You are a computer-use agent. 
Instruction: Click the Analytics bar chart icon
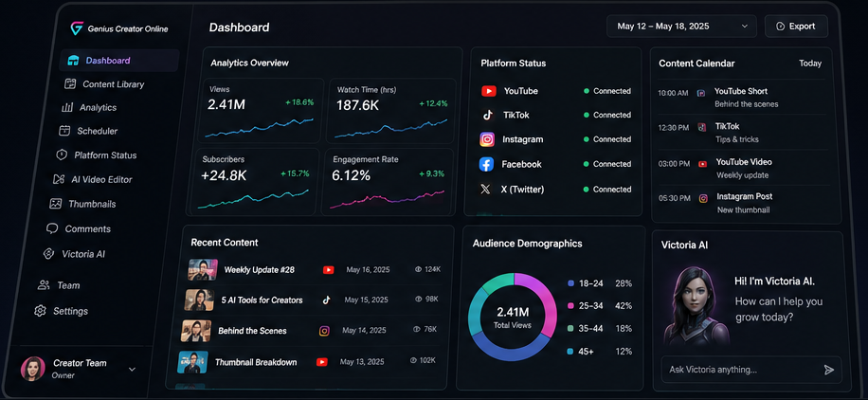(x=67, y=107)
